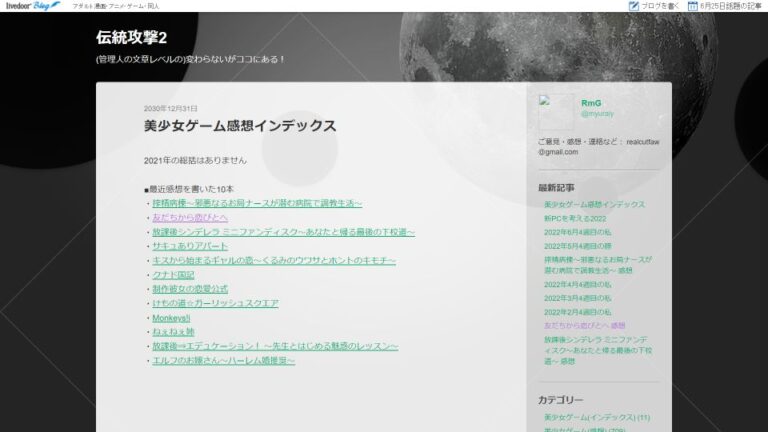Click the RmG author name in sidebar
The height and width of the screenshot is (432, 768).
(x=591, y=103)
